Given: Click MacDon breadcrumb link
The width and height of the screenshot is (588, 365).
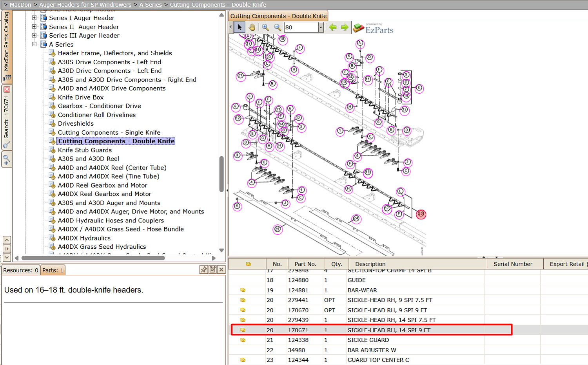Looking at the screenshot, I should [x=20, y=5].
